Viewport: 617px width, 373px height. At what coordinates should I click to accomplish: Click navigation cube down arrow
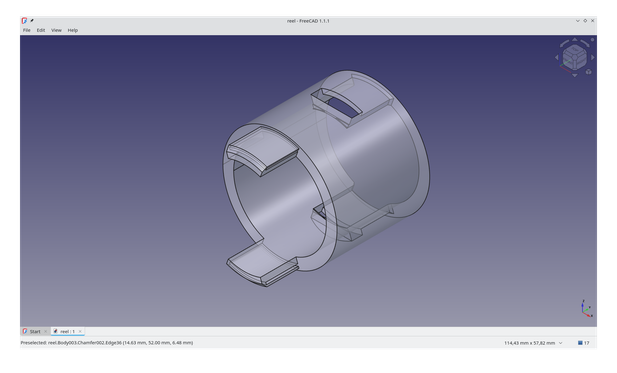[575, 75]
